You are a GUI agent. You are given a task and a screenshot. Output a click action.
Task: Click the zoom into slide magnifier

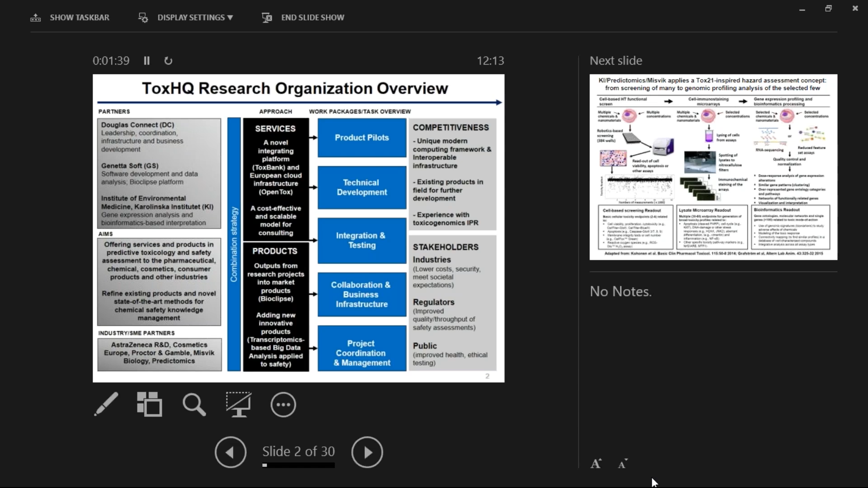(x=194, y=404)
